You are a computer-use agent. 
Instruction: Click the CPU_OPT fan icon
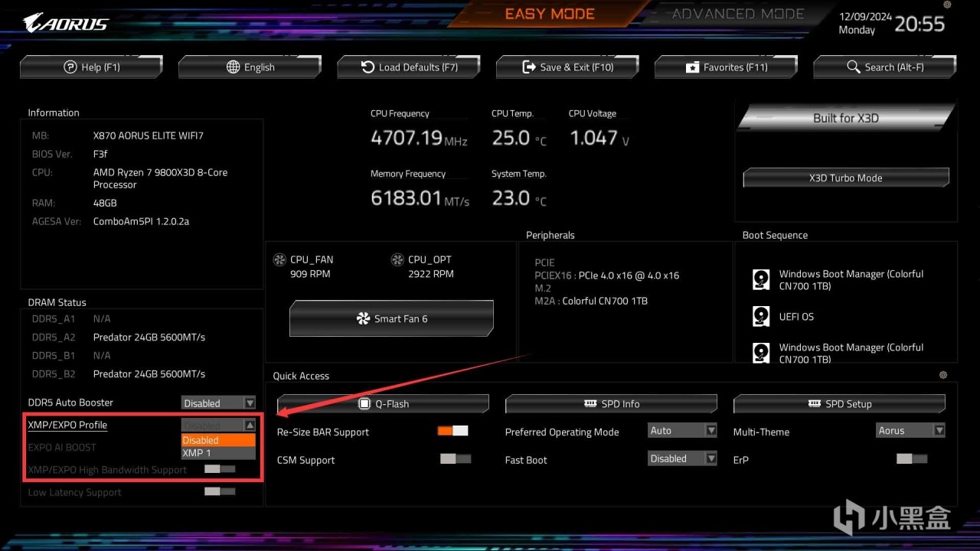coord(397,259)
